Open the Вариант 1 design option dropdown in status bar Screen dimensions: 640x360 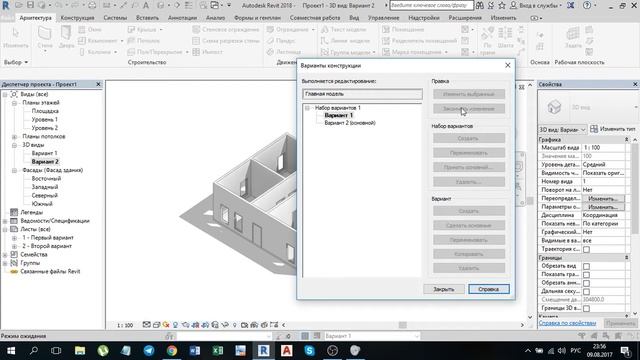[x=371, y=336]
